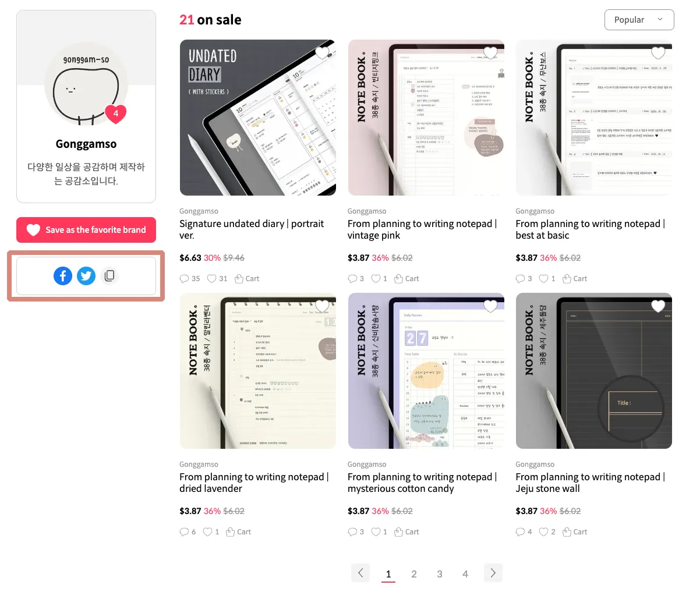Image resolution: width=700 pixels, height=592 pixels.
Task: Add best at basic notepad to cart
Action: 575,279
